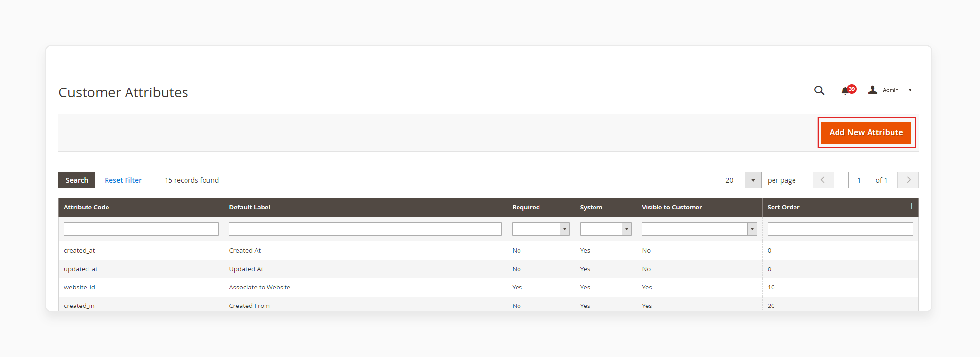
Task: Click Reset Filter link
Action: (123, 180)
